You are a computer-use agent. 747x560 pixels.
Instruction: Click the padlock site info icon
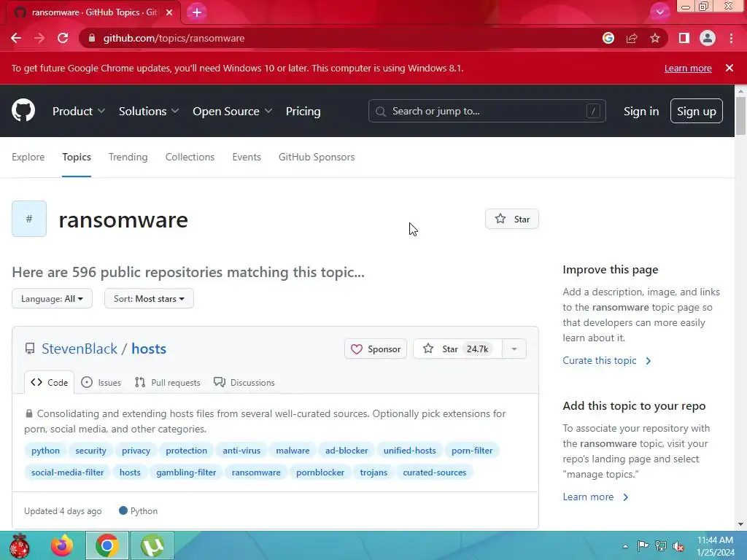point(92,38)
